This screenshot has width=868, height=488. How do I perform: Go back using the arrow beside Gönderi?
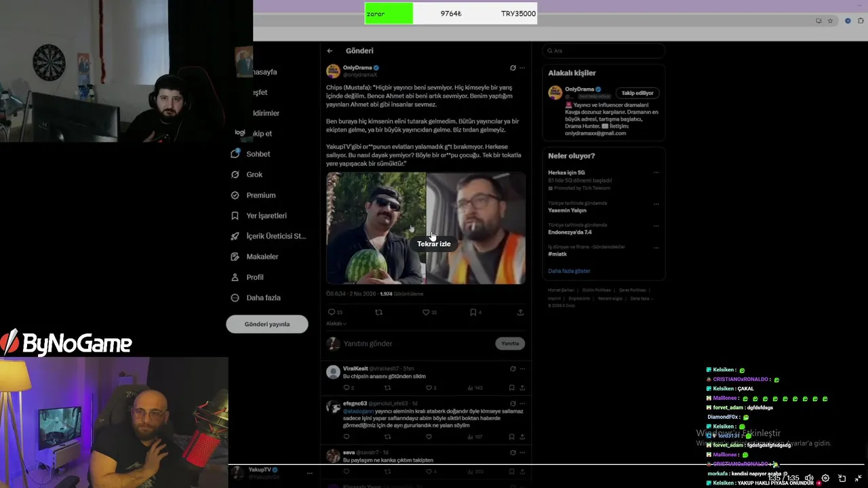[x=330, y=51]
